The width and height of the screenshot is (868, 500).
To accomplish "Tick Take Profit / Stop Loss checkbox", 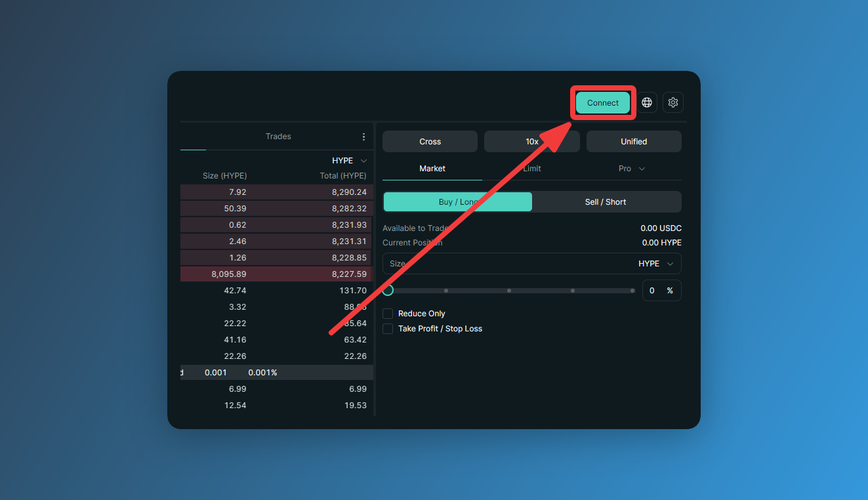I will pos(388,329).
